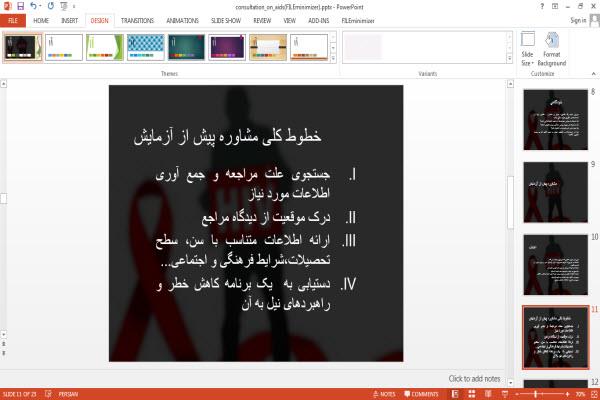This screenshot has height=400, width=600.
Task: Apply the blue patterned Integral theme
Action: [x=145, y=47]
